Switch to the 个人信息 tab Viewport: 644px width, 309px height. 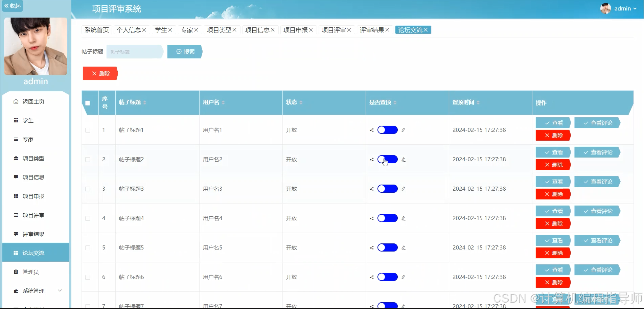point(129,30)
